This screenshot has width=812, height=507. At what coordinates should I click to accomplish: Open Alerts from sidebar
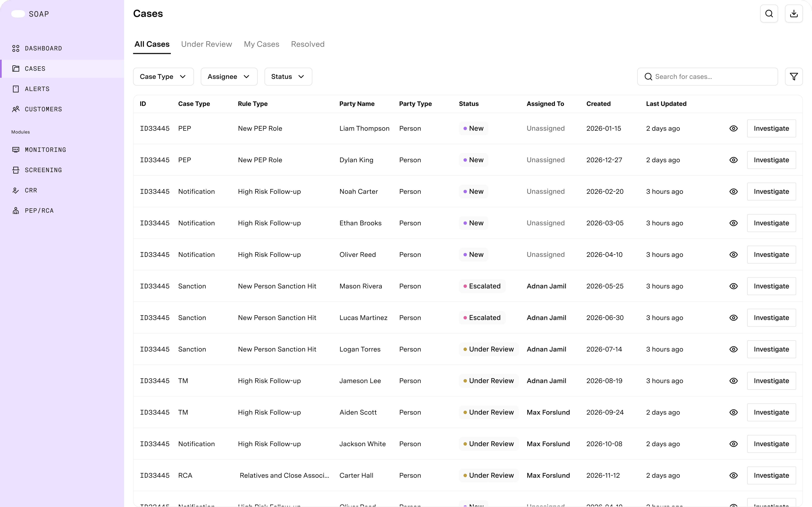point(37,89)
